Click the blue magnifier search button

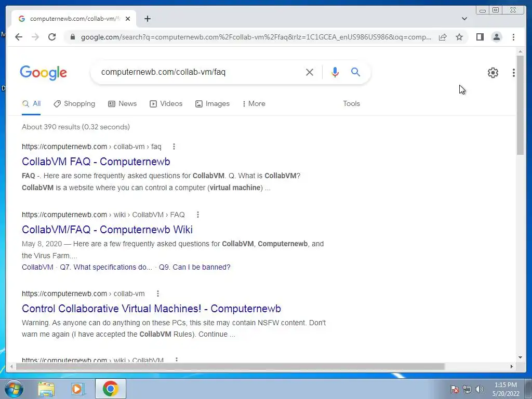355,72
